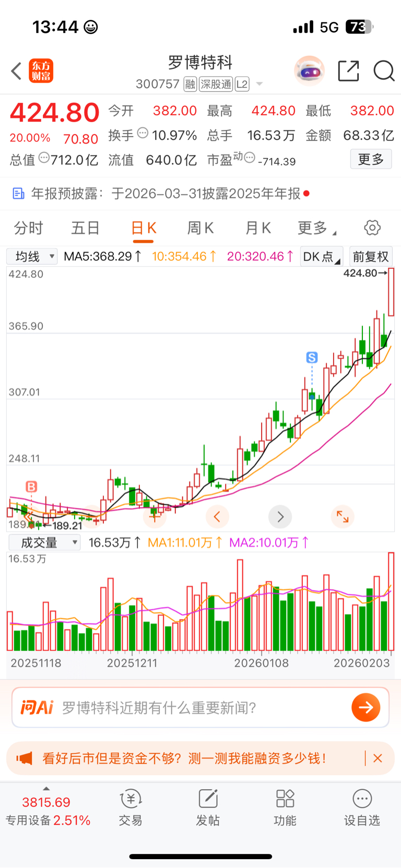Tap the latest limit-up candlestick
401x868 pixels.
point(391,292)
